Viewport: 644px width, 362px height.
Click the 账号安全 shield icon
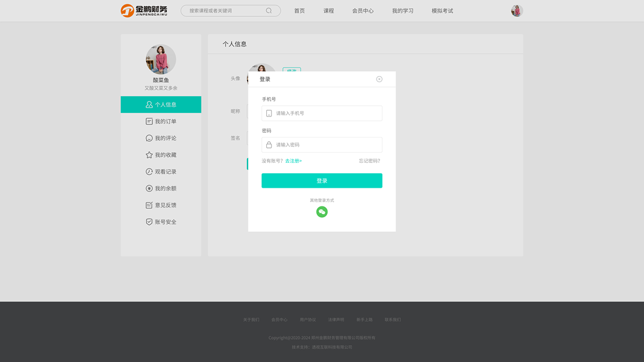point(149,222)
